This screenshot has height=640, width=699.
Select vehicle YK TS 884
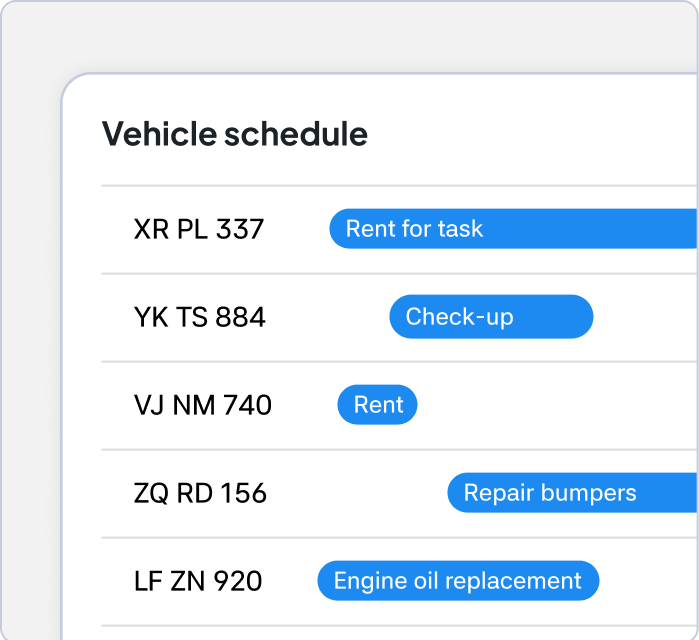tap(199, 317)
